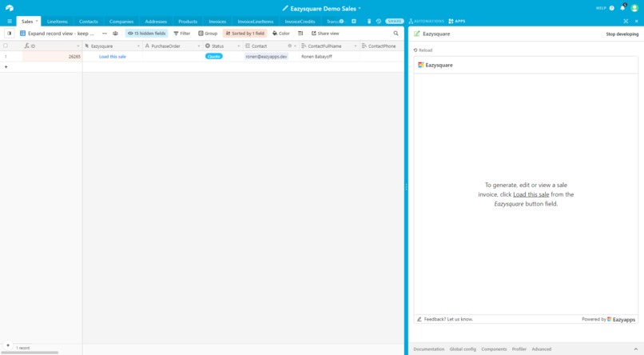Open Profiler developer tab
The width and height of the screenshot is (644, 355).
click(x=519, y=349)
